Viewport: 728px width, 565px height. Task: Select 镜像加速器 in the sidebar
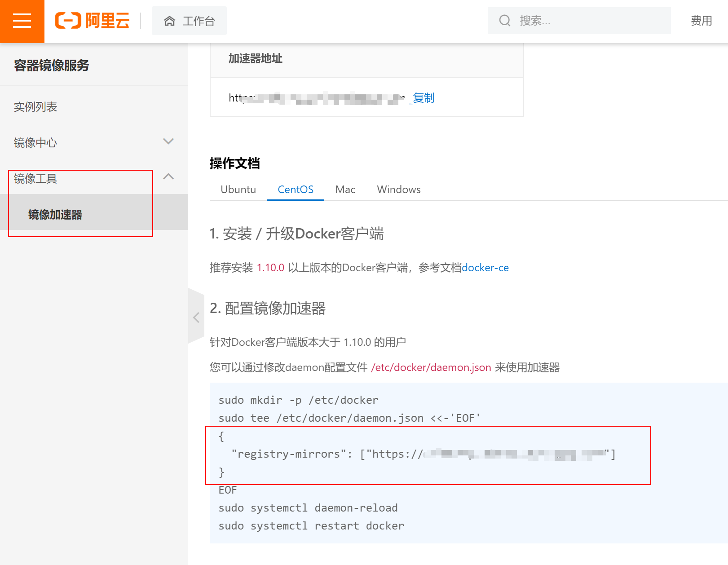click(55, 215)
